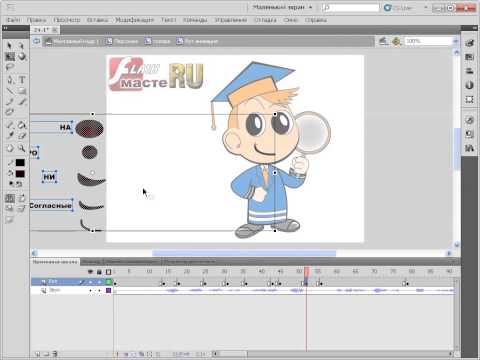Go back using the breadcrumb arrow button
Image resolution: width=480 pixels, height=360 pixels.
[37, 41]
